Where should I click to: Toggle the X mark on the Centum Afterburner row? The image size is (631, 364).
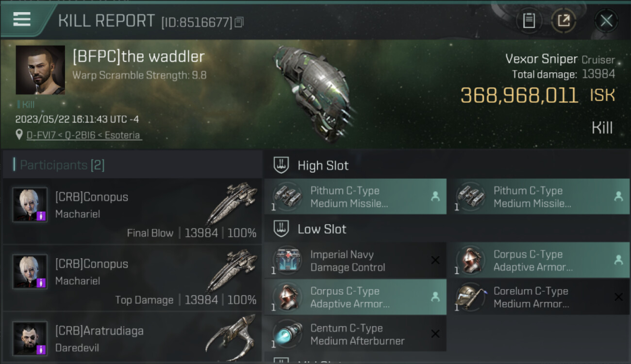coord(435,334)
